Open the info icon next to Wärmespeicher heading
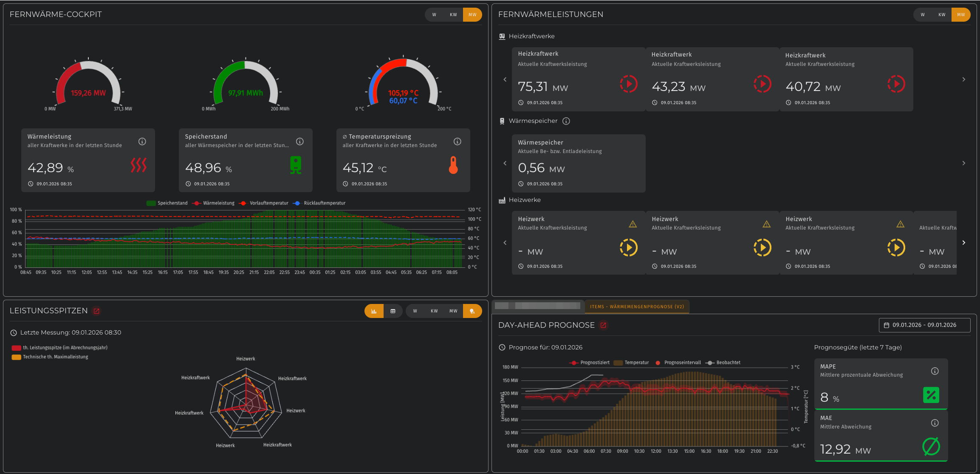The image size is (980, 474). click(x=566, y=121)
